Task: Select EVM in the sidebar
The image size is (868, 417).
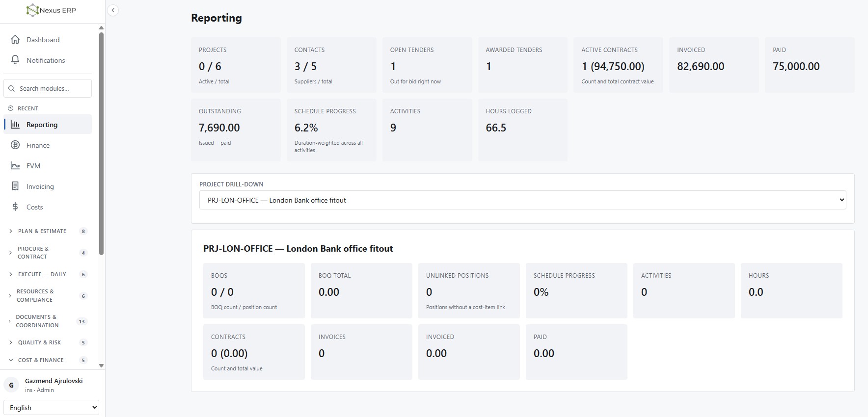Action: [x=48, y=166]
